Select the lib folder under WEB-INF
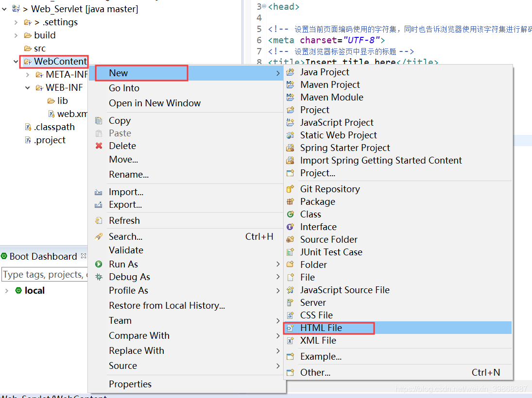532x398 pixels. [x=62, y=100]
